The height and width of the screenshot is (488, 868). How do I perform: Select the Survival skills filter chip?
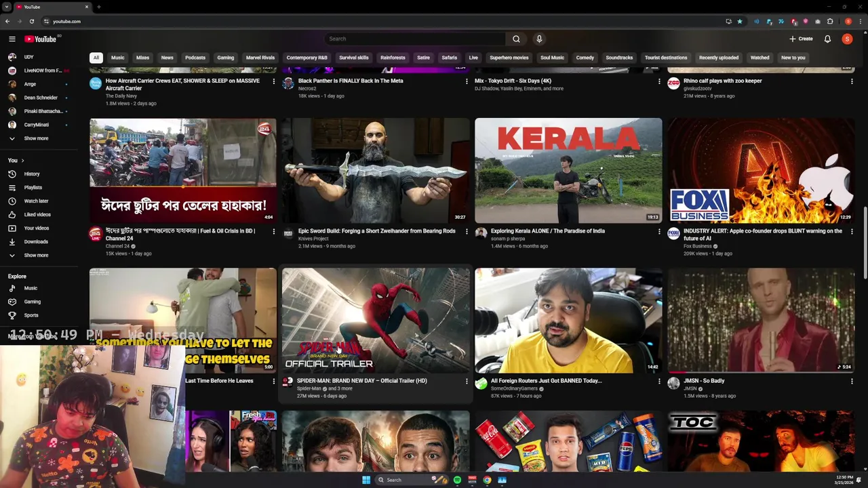tap(354, 58)
